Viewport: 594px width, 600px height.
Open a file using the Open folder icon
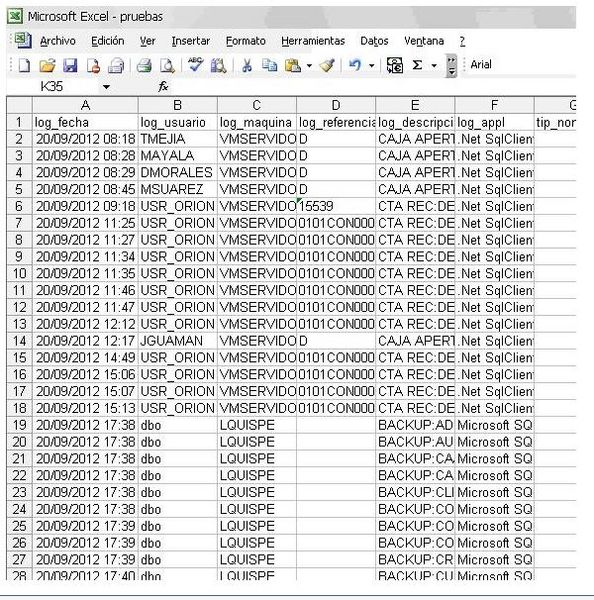click(47, 65)
